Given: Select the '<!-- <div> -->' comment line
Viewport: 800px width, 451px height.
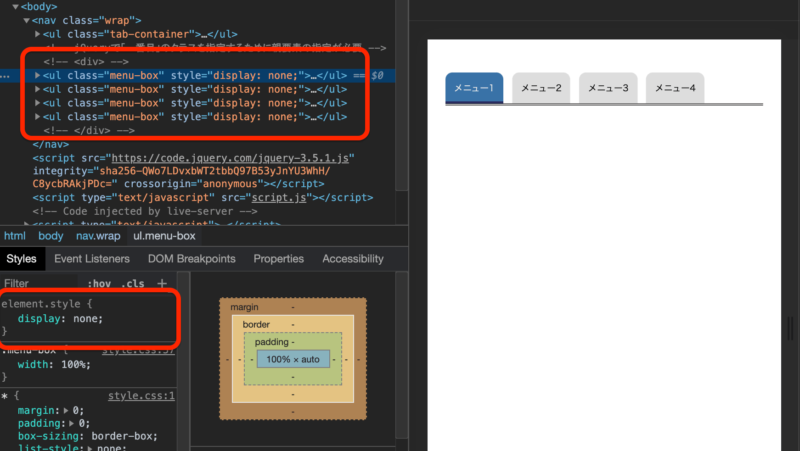Looking at the screenshot, I should point(86,62).
